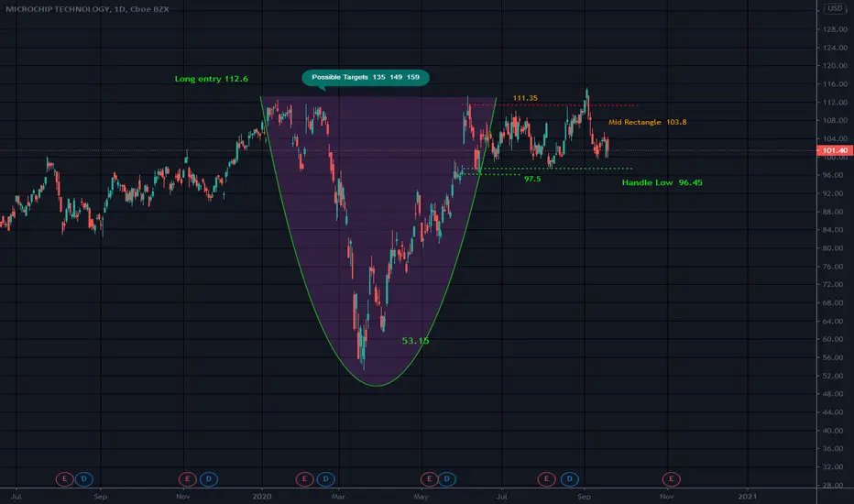854x504 pixels.
Task: Select the Handle Low 96.45 annotation
Action: (662, 182)
